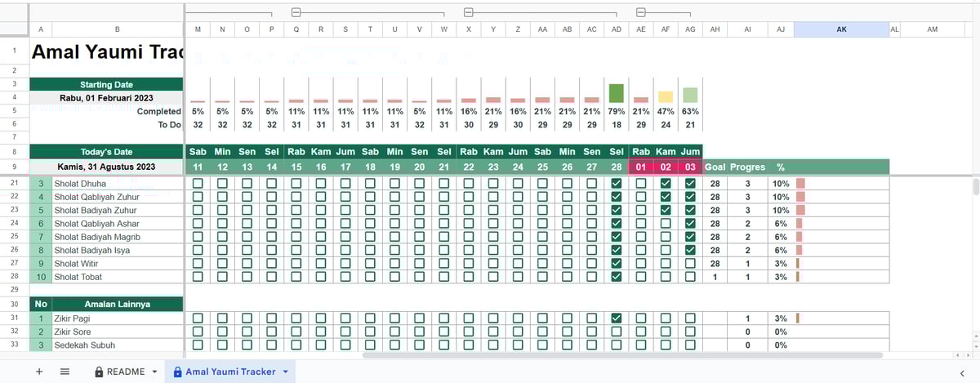Select column header AD
Image resolution: width=980 pixels, height=383 pixels.
[617, 29]
